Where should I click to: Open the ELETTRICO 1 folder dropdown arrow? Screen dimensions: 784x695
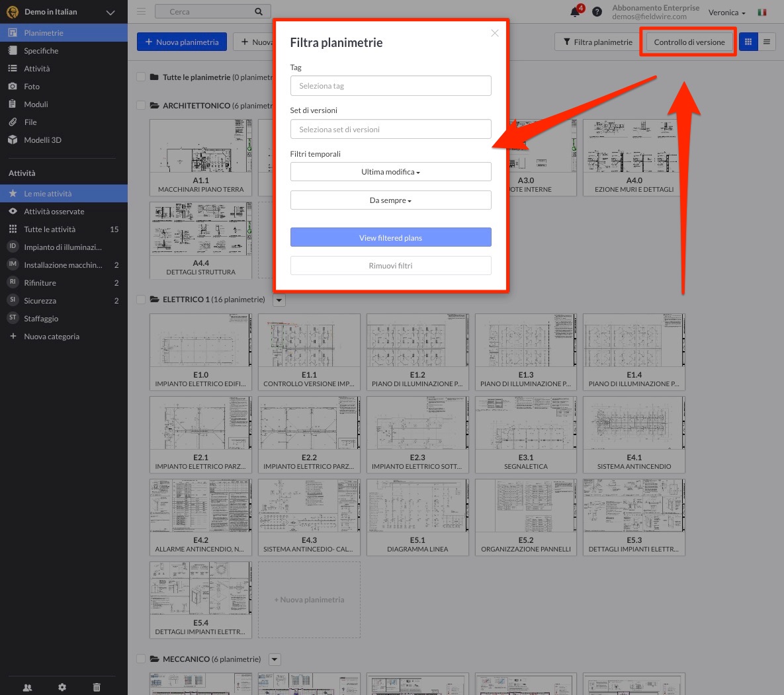(x=279, y=300)
